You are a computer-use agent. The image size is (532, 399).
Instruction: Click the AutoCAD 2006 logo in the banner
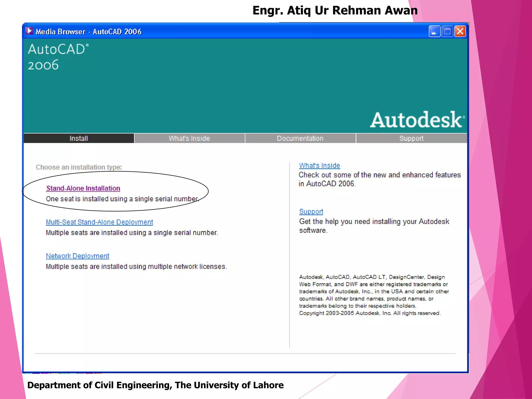(x=58, y=57)
